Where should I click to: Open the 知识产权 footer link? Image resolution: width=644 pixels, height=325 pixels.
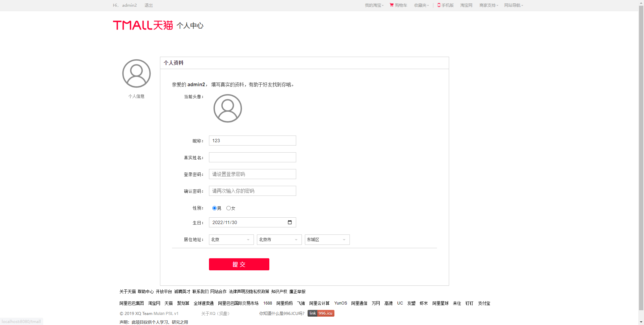[279, 292]
